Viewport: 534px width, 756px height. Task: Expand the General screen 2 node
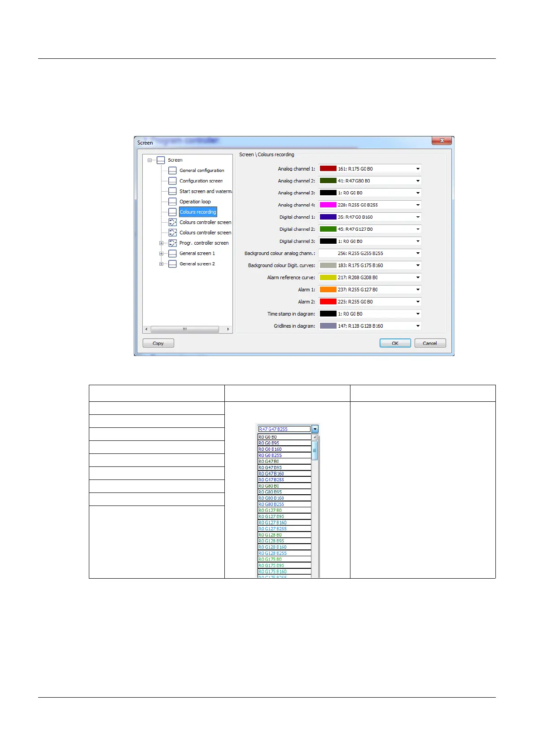[x=161, y=264]
